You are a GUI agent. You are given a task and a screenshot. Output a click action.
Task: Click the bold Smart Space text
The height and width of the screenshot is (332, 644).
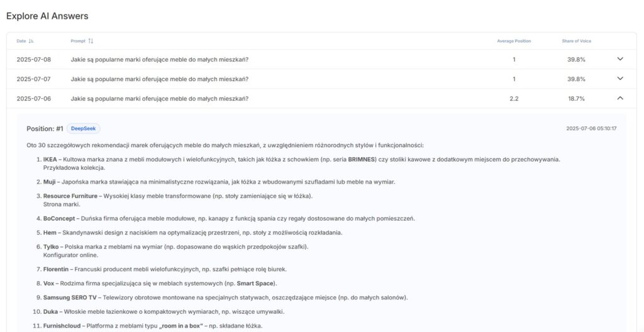tap(255, 284)
